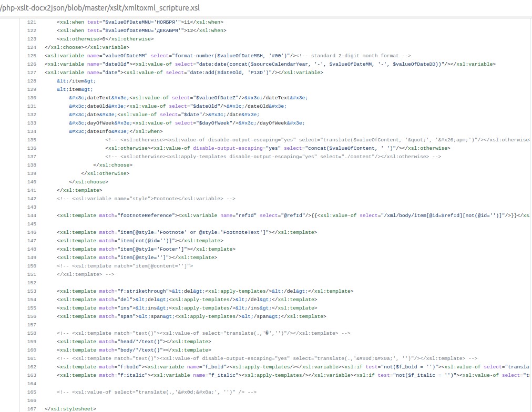Viewport: 532px width, 412px height.
Task: Click the match="ins" template line
Action: (x=187, y=308)
